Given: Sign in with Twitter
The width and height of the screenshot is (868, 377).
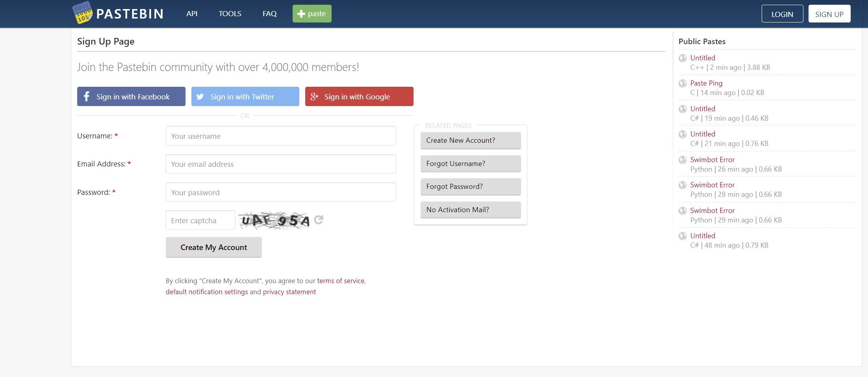Looking at the screenshot, I should (x=245, y=97).
